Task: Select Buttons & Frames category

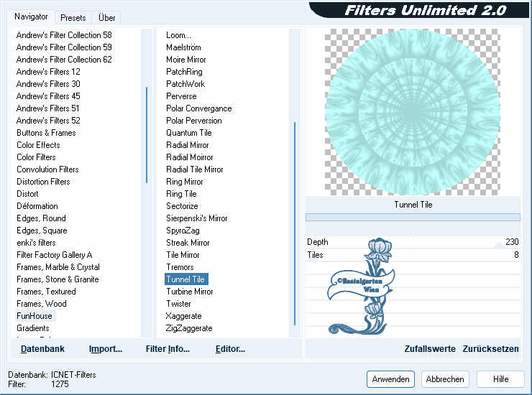Action: 46,133
